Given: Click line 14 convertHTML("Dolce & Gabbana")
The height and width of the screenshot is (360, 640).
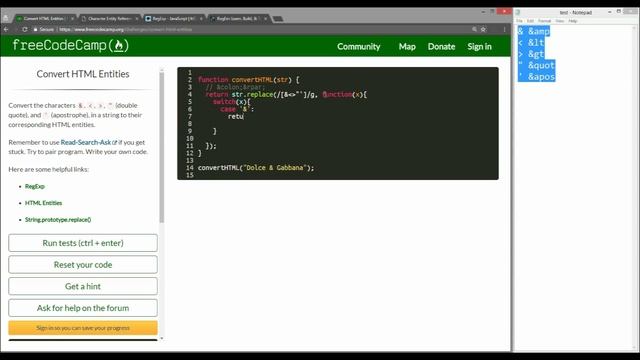Looking at the screenshot, I should click(x=256, y=168).
